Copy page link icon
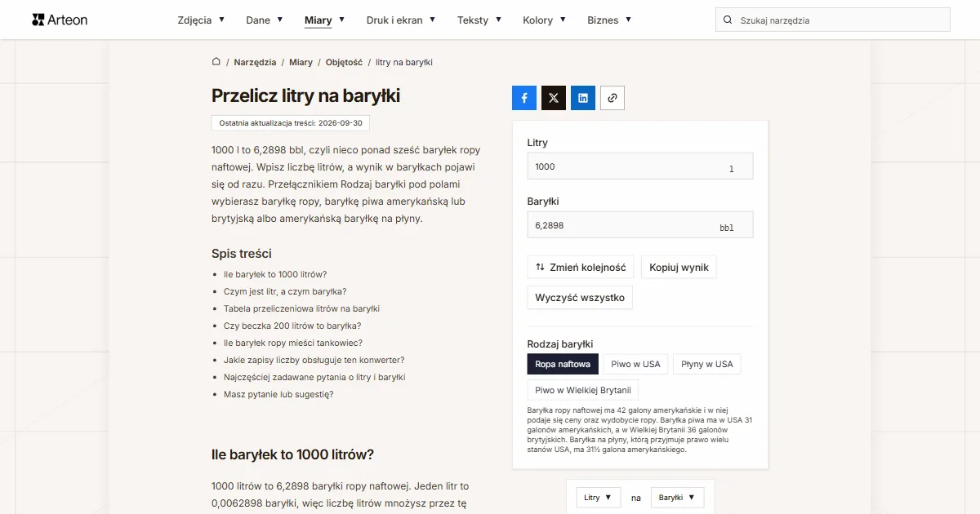The image size is (980, 514). click(612, 98)
